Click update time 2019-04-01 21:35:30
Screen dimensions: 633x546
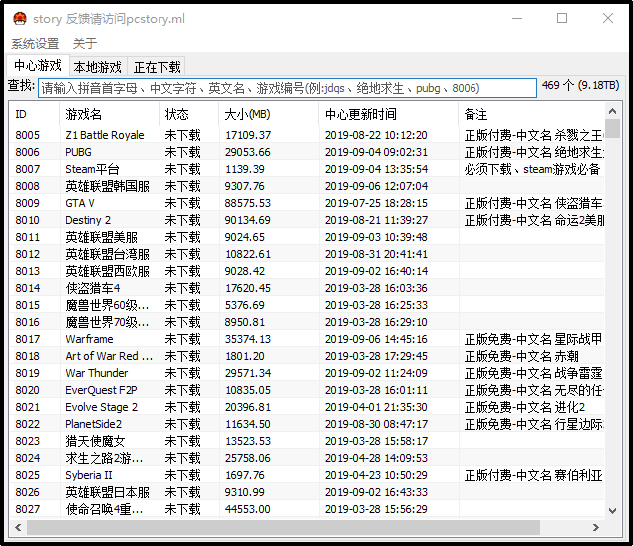point(376,407)
